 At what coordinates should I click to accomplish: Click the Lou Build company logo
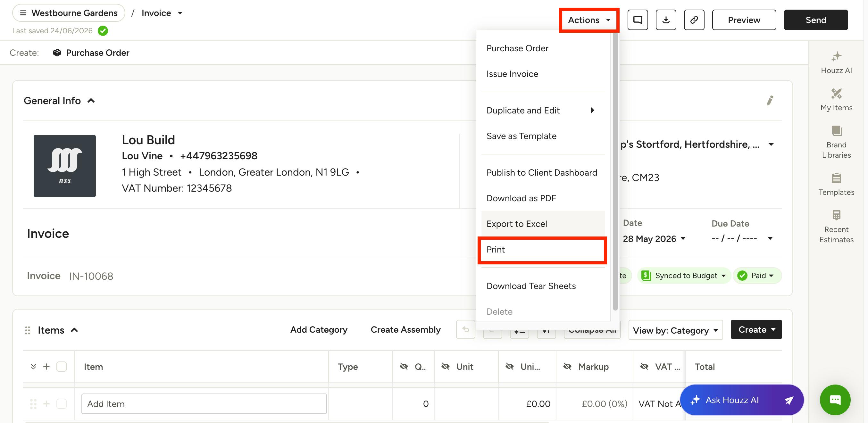[x=65, y=166]
